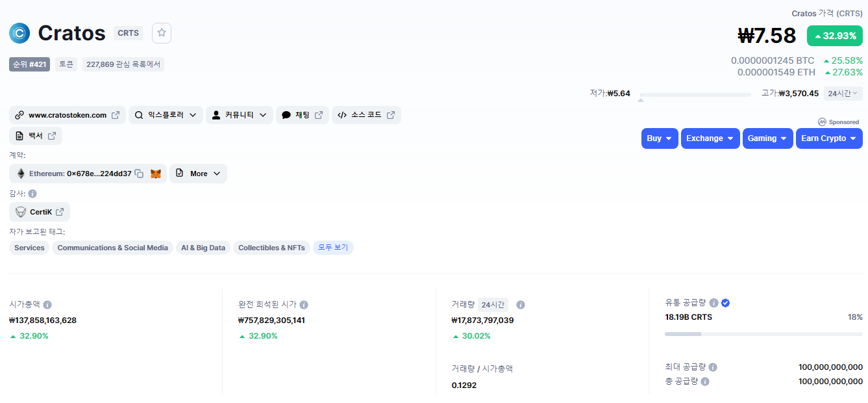Click info icon next to 시가총액
The image size is (868, 403).
point(47,304)
